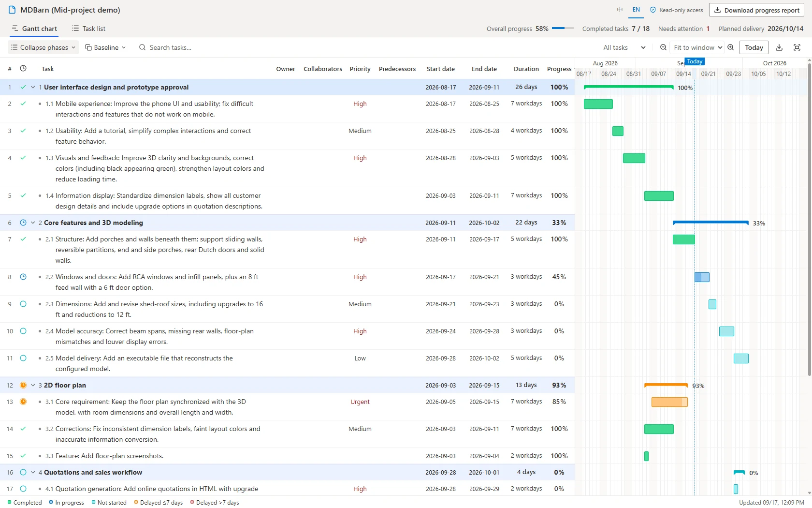Click the not-started circle icon for row 9
The height and width of the screenshot is (508, 812).
[23, 304]
